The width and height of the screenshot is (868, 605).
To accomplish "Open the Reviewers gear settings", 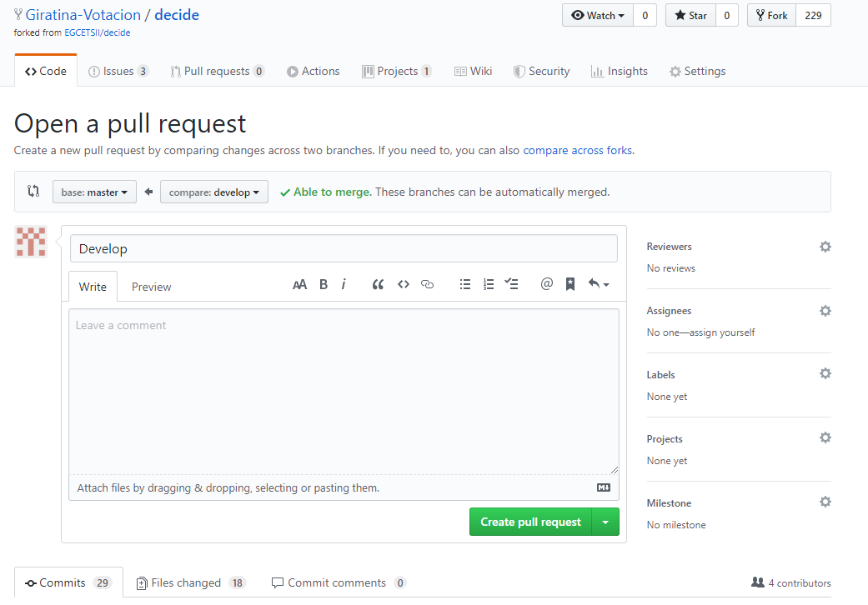I will [825, 247].
